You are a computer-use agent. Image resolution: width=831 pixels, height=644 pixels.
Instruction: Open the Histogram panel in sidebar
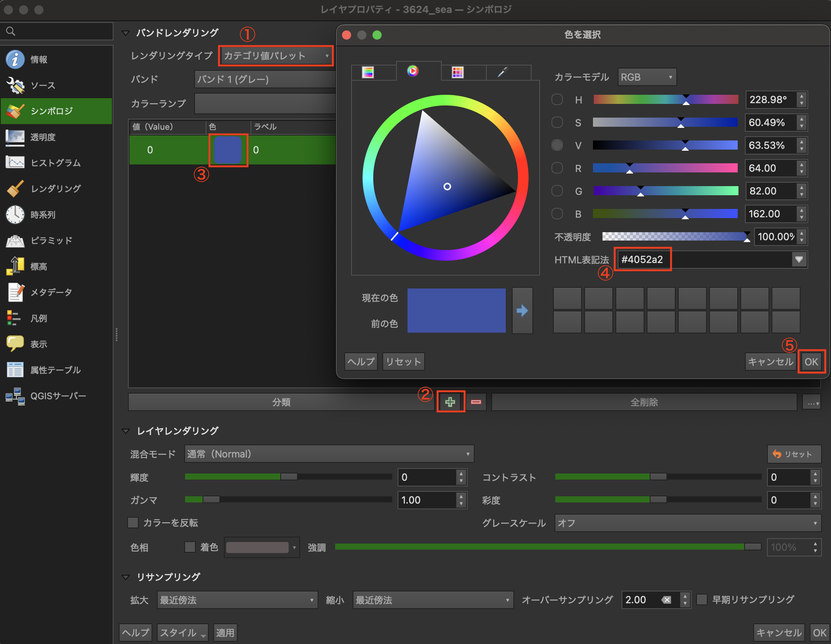click(x=56, y=163)
